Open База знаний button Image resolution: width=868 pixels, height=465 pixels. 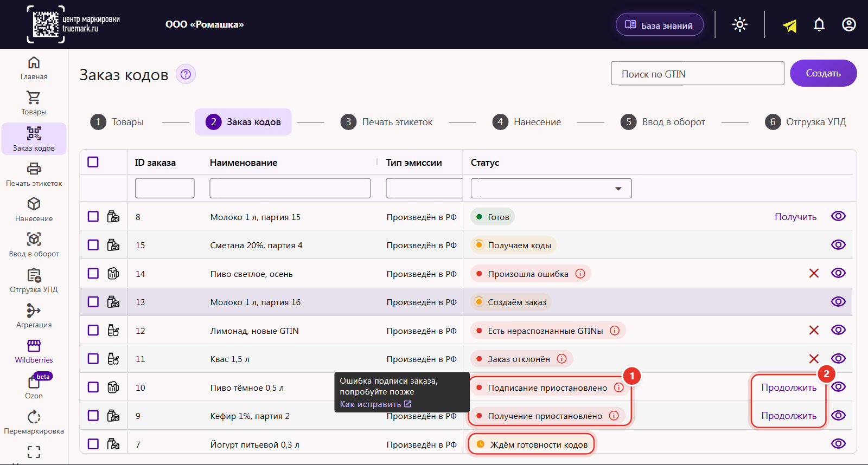click(x=660, y=25)
